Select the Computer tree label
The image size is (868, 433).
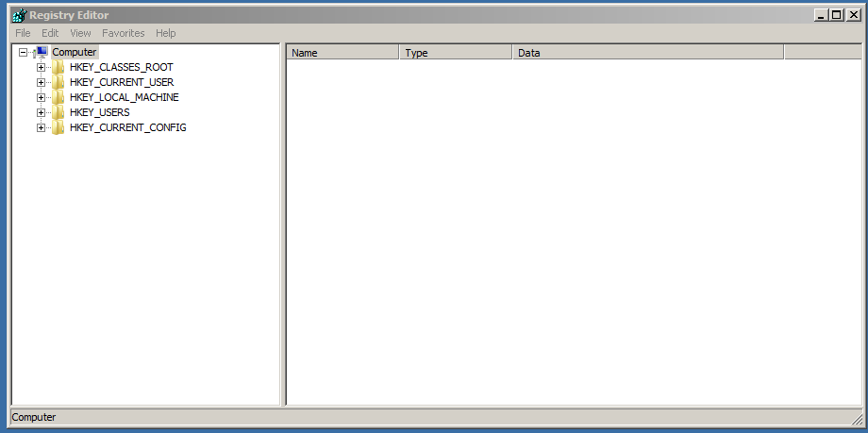[x=75, y=52]
